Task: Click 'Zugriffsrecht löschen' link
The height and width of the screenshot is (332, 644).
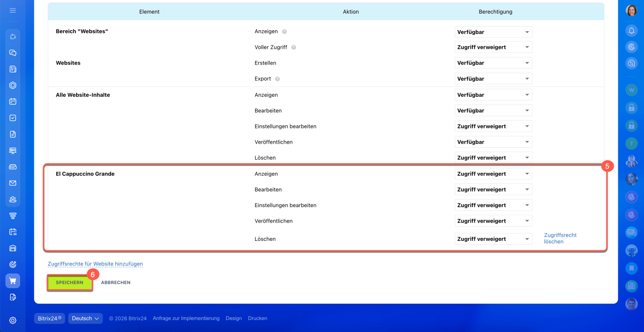Action: click(560, 238)
